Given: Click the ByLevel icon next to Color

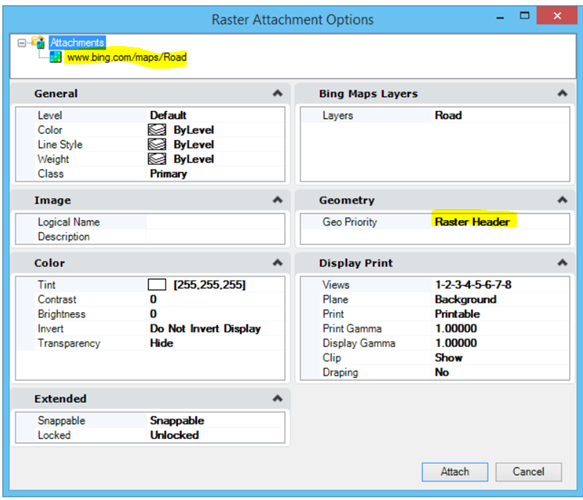Looking at the screenshot, I should pyautogui.click(x=157, y=130).
